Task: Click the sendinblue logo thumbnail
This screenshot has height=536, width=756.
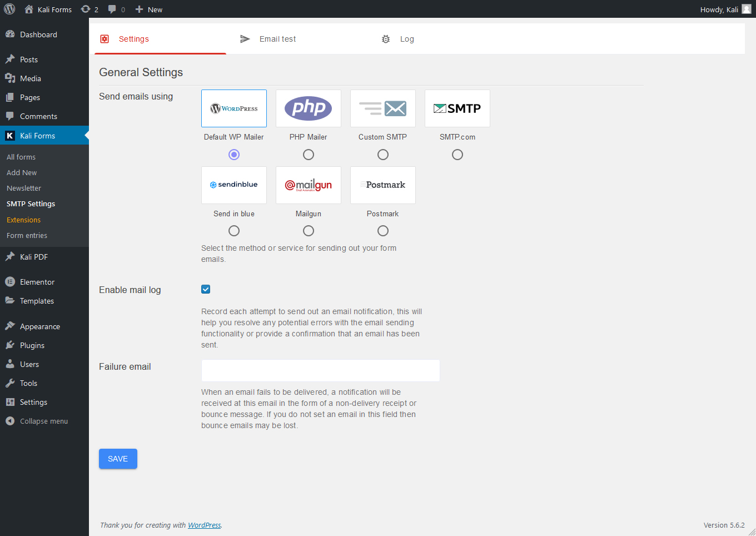Action: (x=234, y=185)
